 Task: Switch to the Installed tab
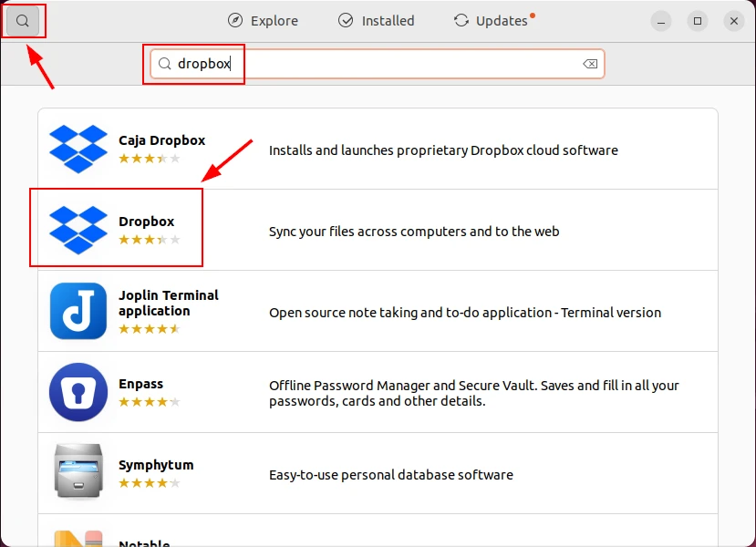coord(376,20)
